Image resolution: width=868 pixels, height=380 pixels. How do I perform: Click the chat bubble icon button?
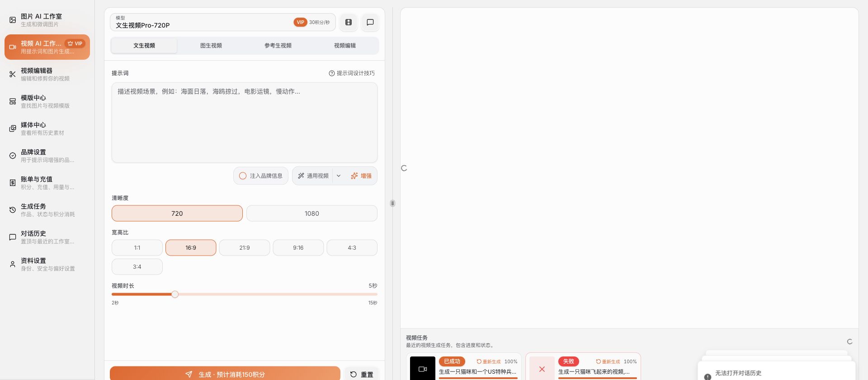370,22
